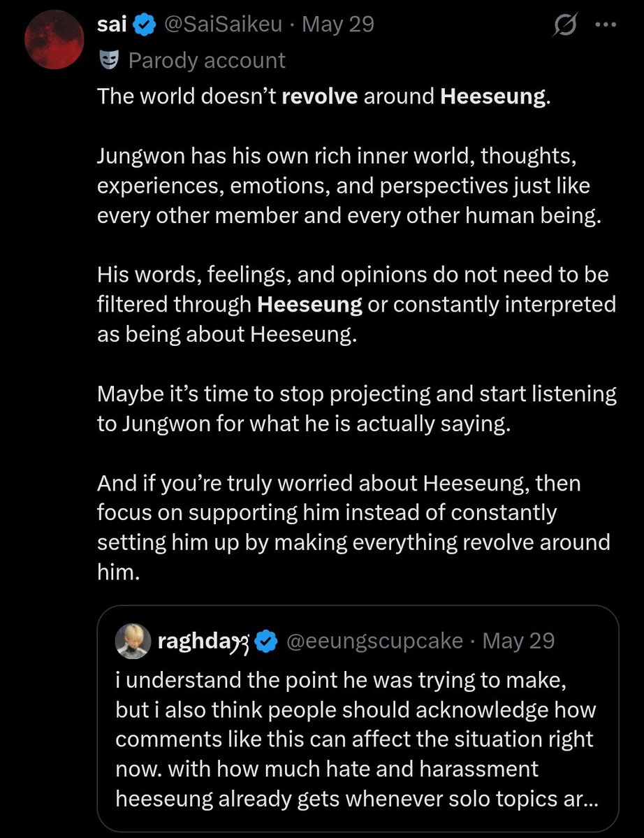
Task: Click sai's blue verified checkmark badge
Action: [x=144, y=25]
